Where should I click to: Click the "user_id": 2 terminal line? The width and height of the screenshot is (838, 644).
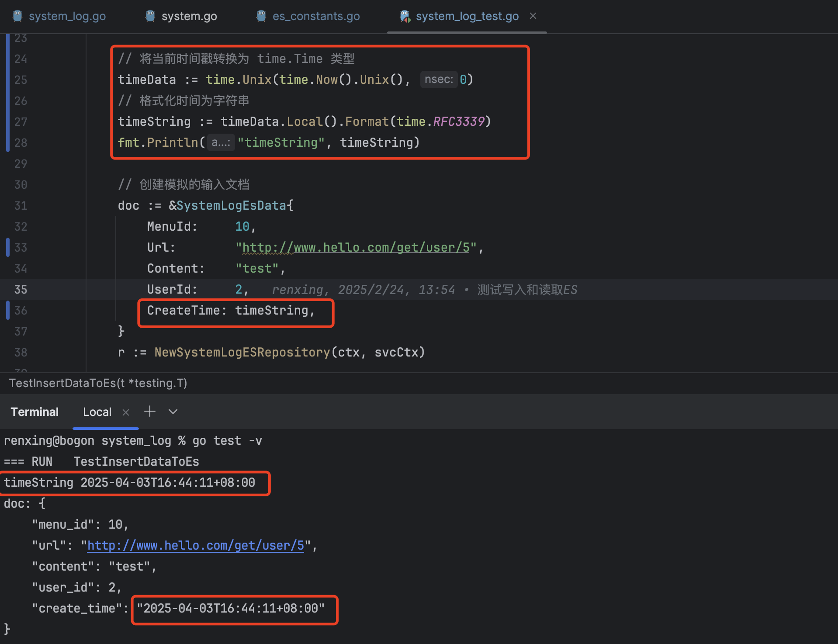tap(76, 588)
